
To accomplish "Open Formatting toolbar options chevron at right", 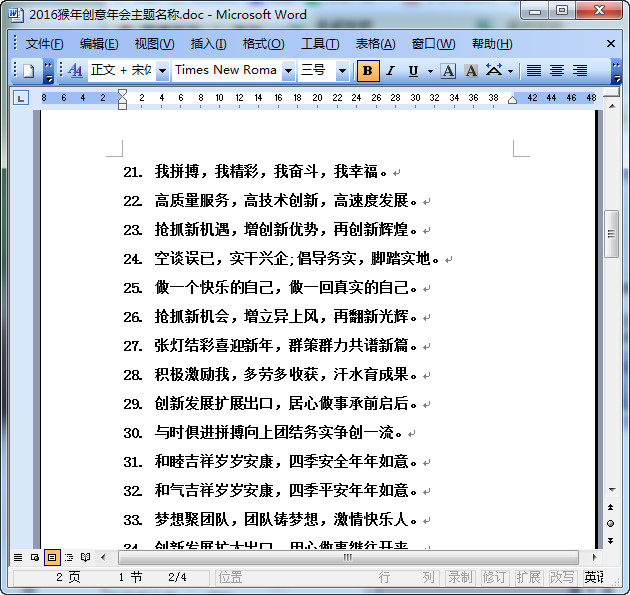I will [616, 71].
